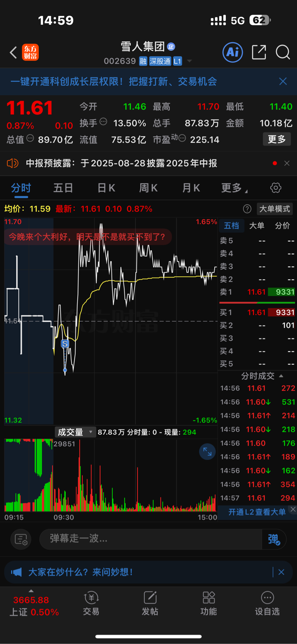Tap the 企 verified badge beside 雪人集团
This screenshot has width=297, height=644.
click(x=171, y=47)
